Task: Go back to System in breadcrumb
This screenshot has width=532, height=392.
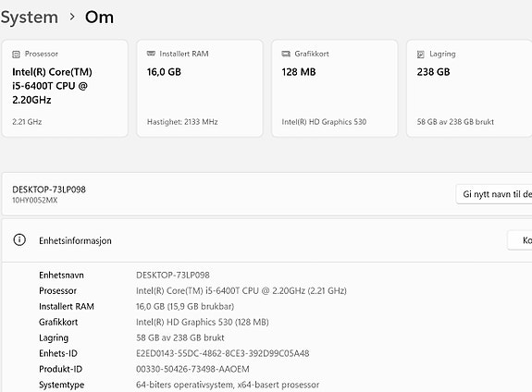Action: (x=30, y=18)
